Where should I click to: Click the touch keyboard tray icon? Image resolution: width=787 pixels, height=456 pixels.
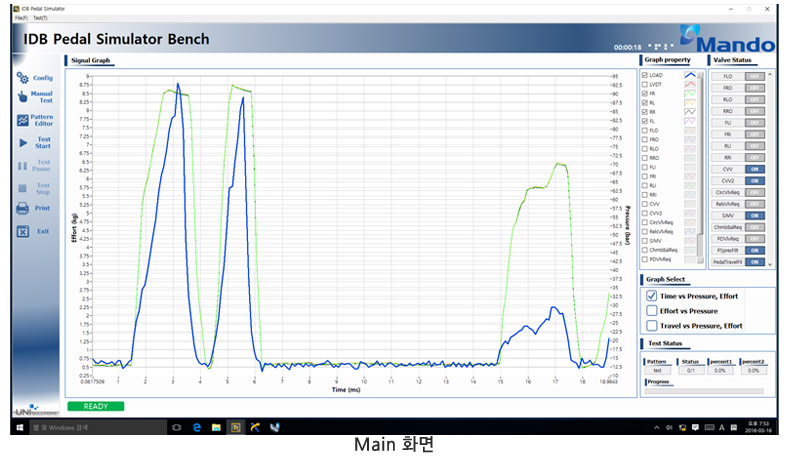pos(709,428)
